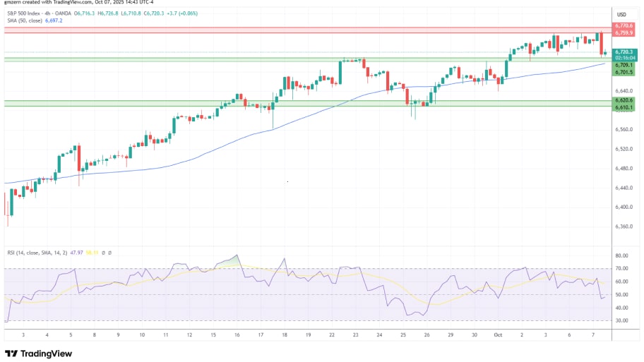644x362 pixels.
Task: Click the current price 6,720.3 label
Action: 624,52
